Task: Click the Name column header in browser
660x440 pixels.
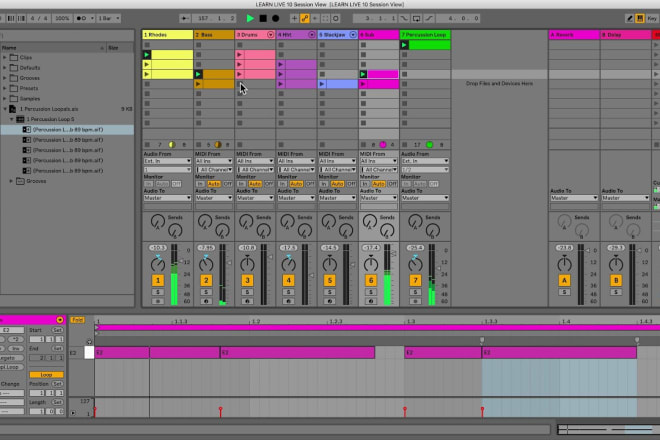Action: coord(53,48)
